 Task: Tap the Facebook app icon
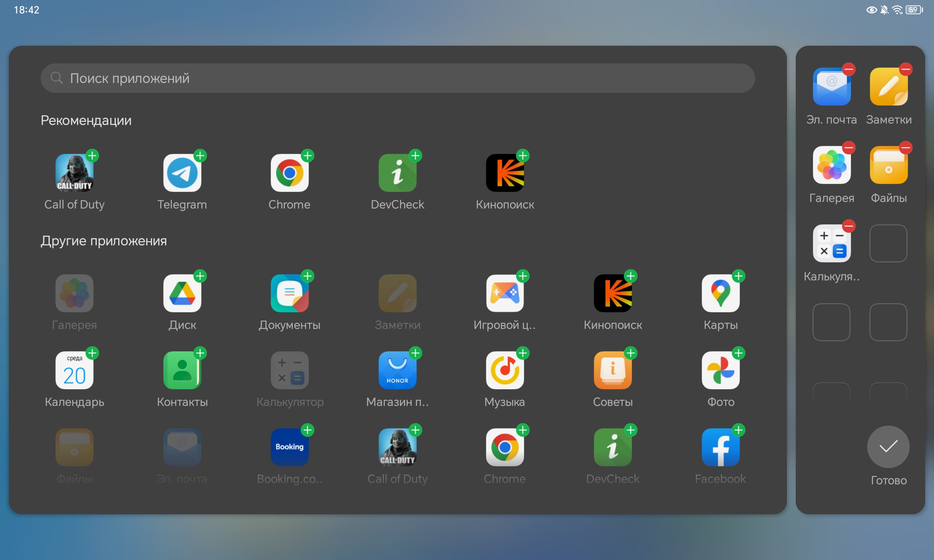(721, 448)
